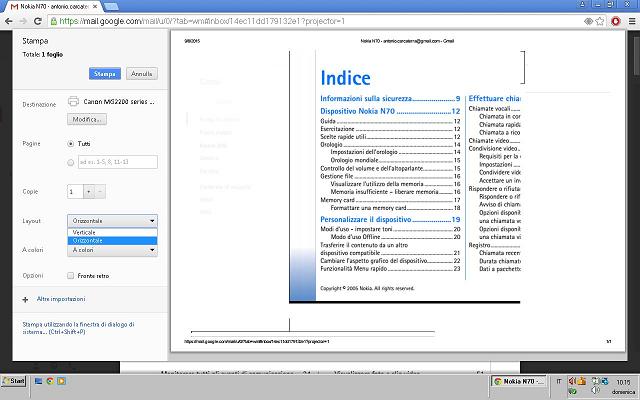Click the Gmail favicon on the tab

coord(15,6)
